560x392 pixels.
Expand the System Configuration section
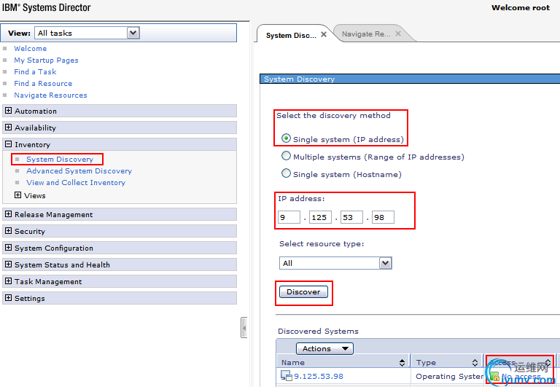(8, 248)
